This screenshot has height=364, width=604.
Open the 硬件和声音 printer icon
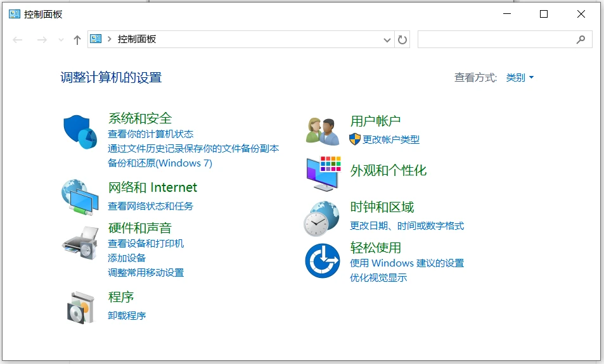(x=80, y=243)
